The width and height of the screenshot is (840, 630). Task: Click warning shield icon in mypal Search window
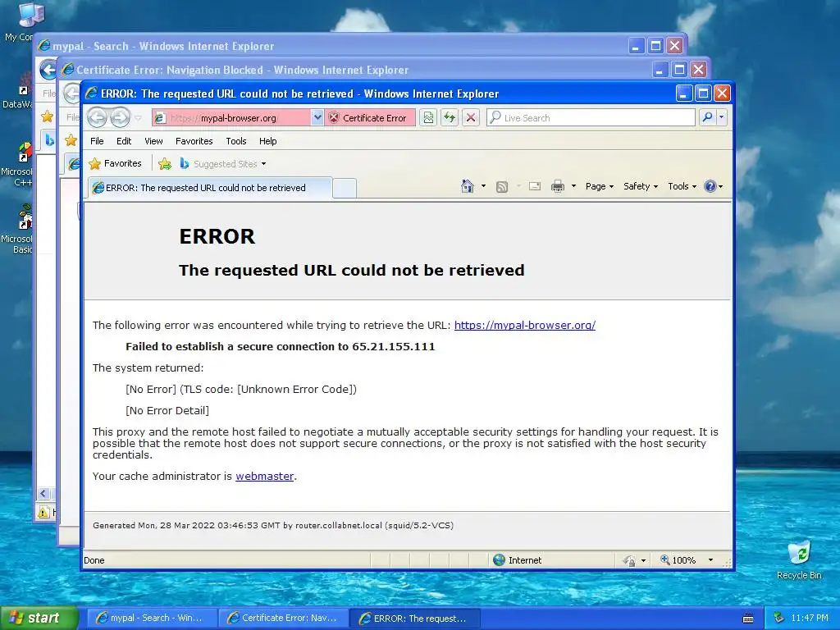point(44,512)
